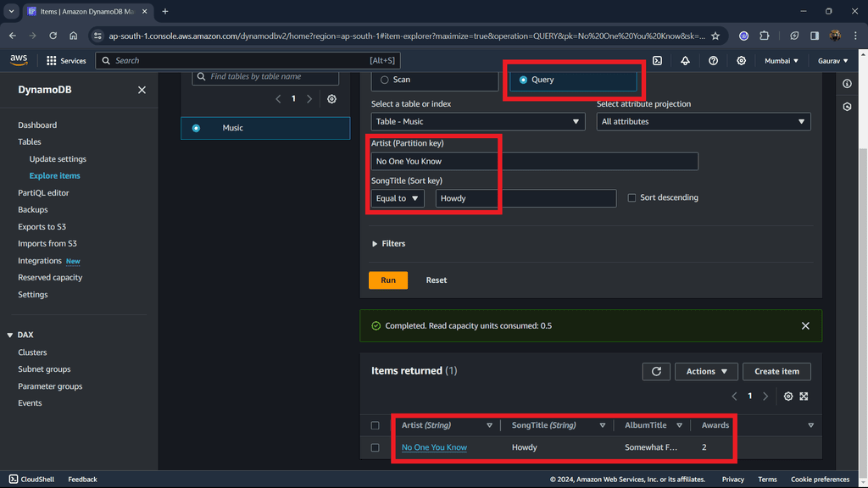This screenshot has height=488, width=868.
Task: Go to previous page of returned items
Action: pyautogui.click(x=735, y=396)
